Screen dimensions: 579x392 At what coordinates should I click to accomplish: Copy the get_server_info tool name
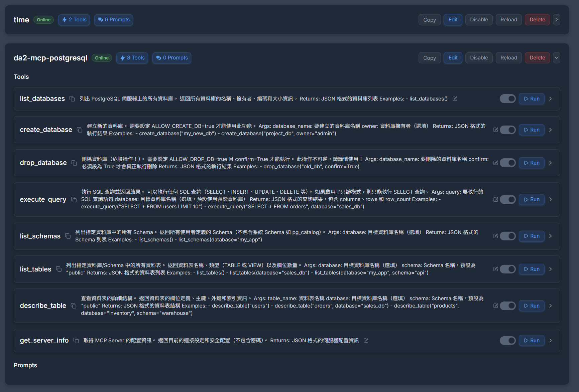(76, 341)
